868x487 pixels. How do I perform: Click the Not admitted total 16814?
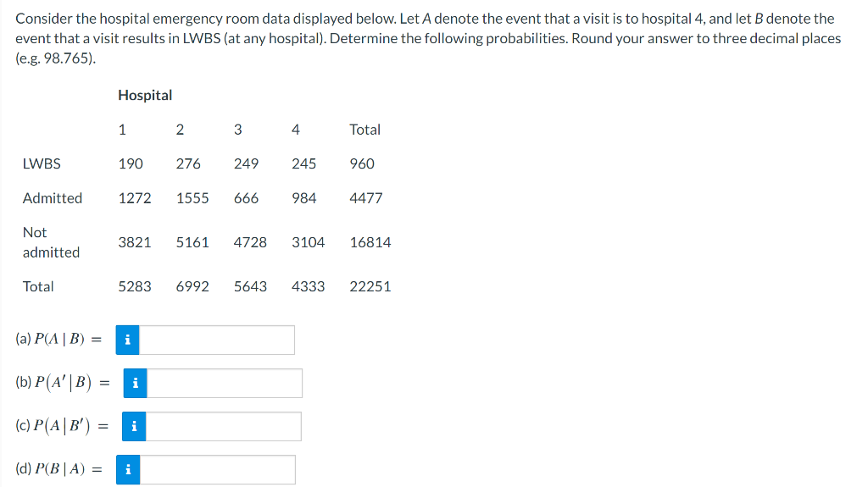370,242
